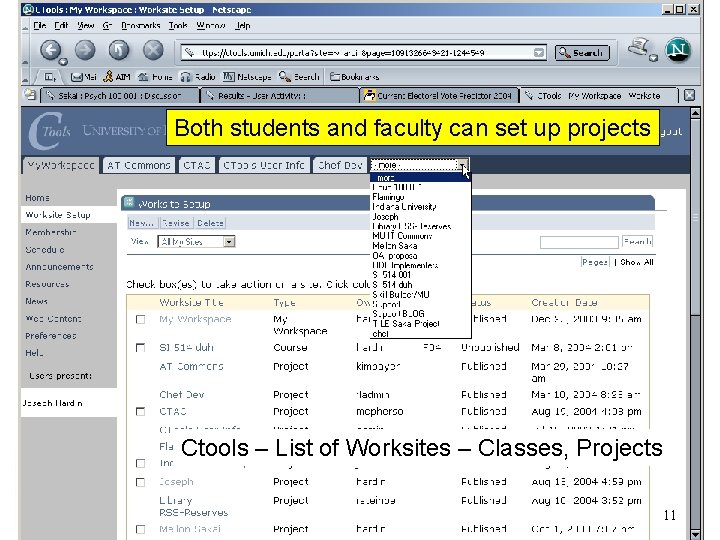
Task: Click the Revise worksite button
Action: 175,223
